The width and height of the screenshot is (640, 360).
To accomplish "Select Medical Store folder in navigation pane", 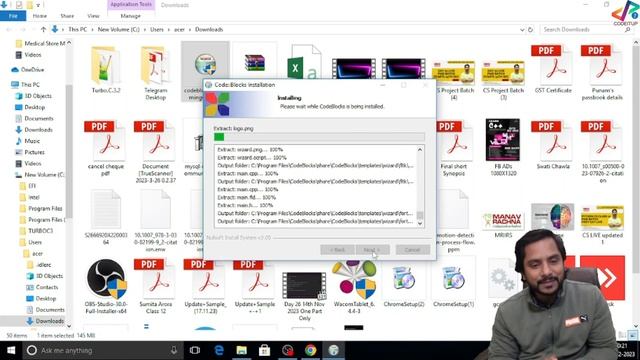I will coord(40,43).
